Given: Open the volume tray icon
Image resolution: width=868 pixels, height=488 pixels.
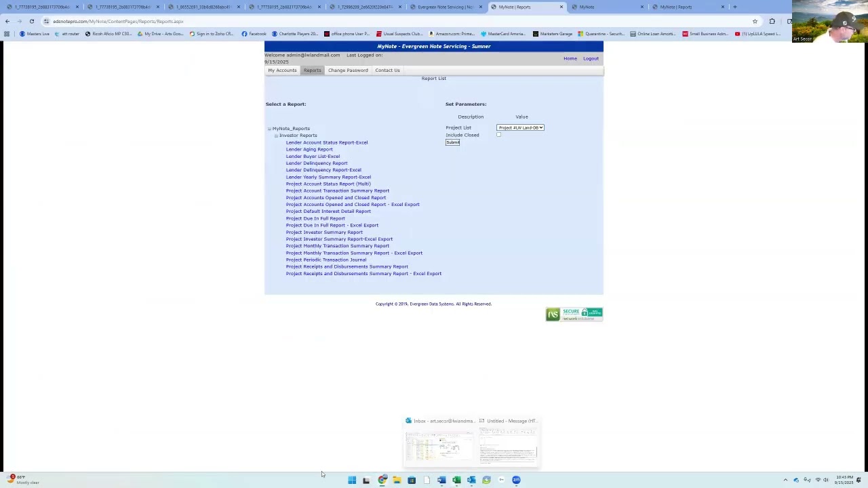Looking at the screenshot, I should coord(825,480).
